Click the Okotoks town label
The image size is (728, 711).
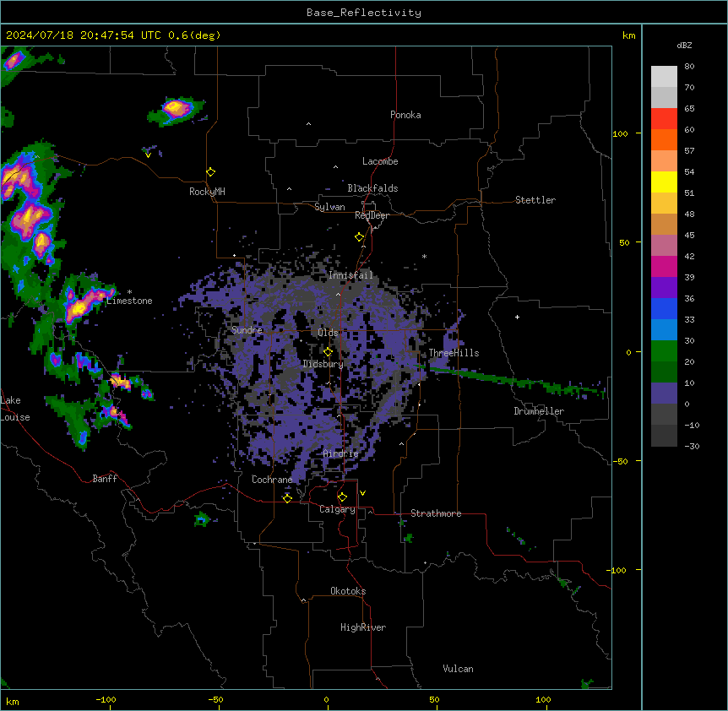tap(348, 591)
